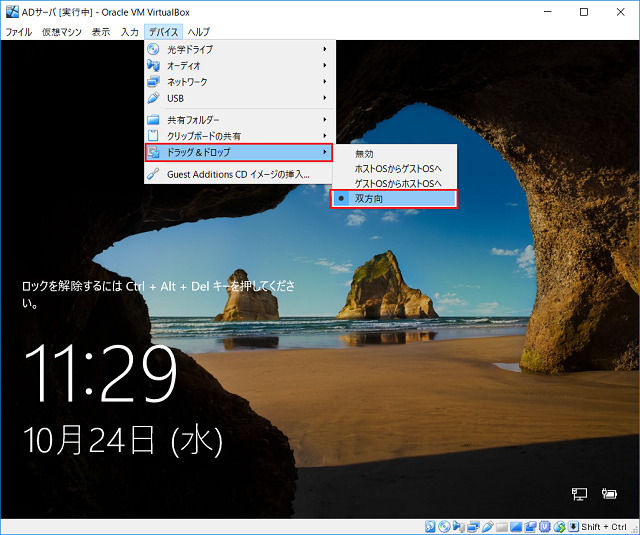Expand the オーディオ submenu arrow
Image resolution: width=640 pixels, height=535 pixels.
[325, 65]
